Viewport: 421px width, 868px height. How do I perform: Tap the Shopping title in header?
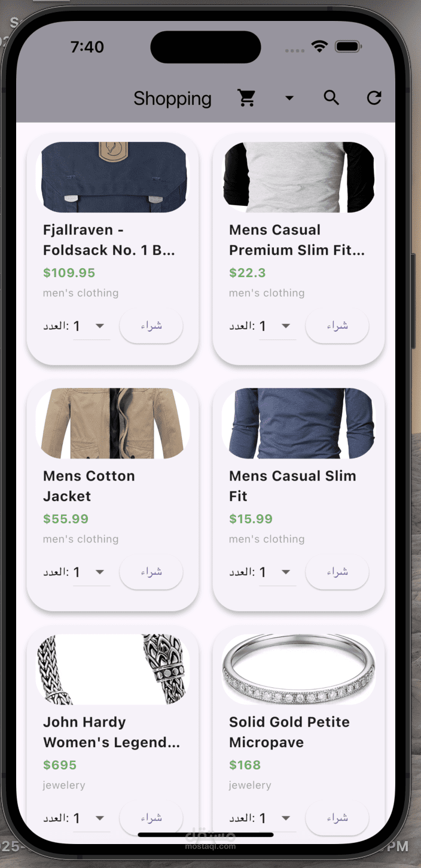(172, 98)
